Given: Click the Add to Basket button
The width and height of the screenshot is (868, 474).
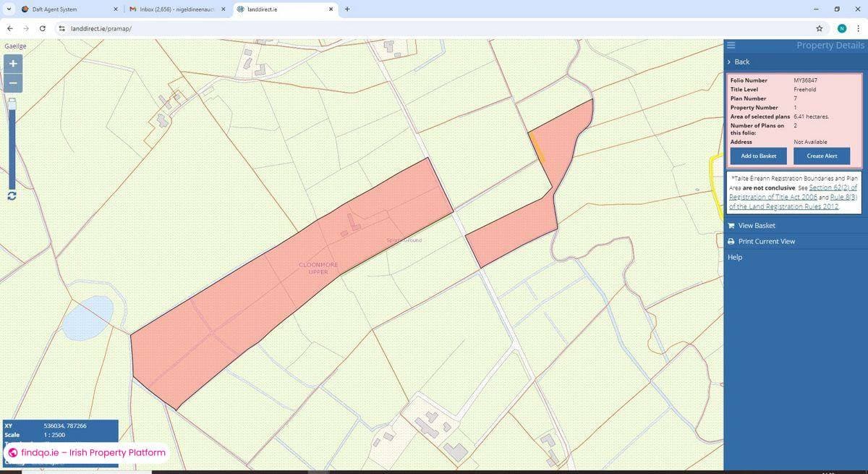Looking at the screenshot, I should pyautogui.click(x=757, y=156).
